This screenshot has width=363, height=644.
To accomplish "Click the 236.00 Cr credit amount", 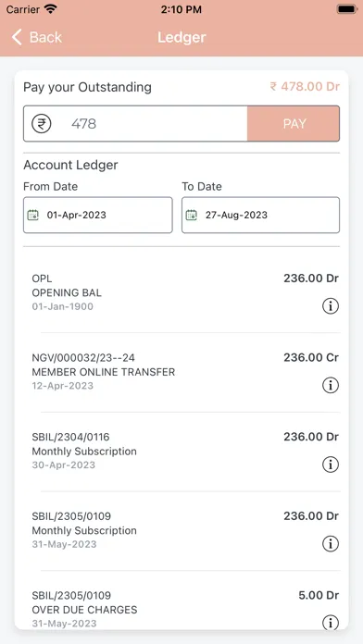I will (311, 358).
